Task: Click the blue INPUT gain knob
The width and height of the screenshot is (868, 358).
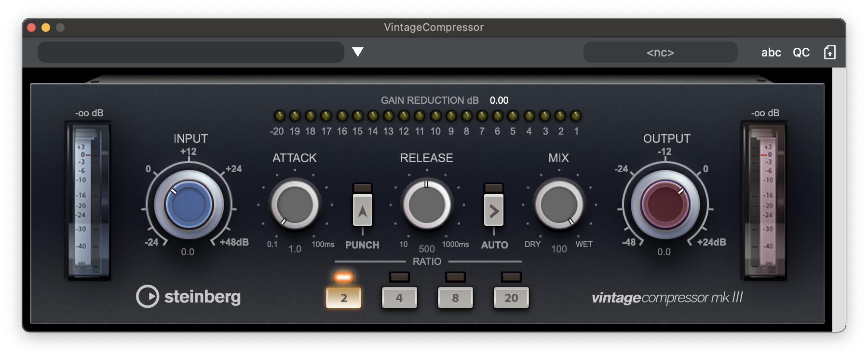Action: click(x=189, y=205)
